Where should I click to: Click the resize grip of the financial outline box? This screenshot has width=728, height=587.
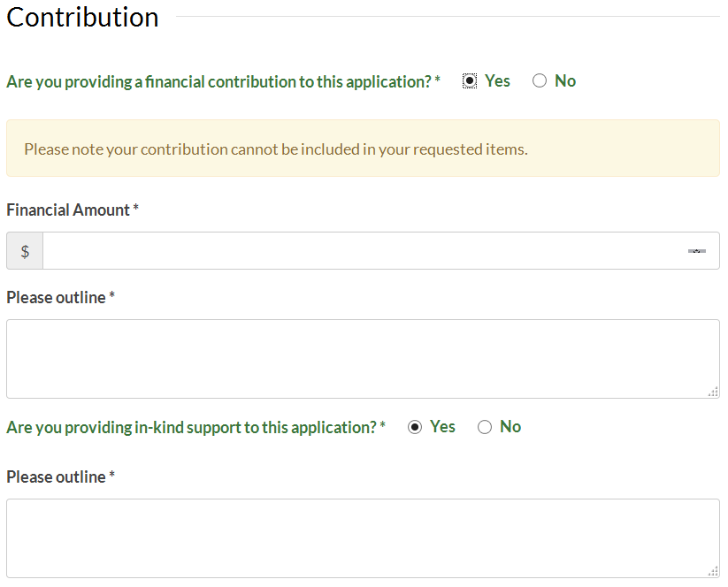coord(713,393)
